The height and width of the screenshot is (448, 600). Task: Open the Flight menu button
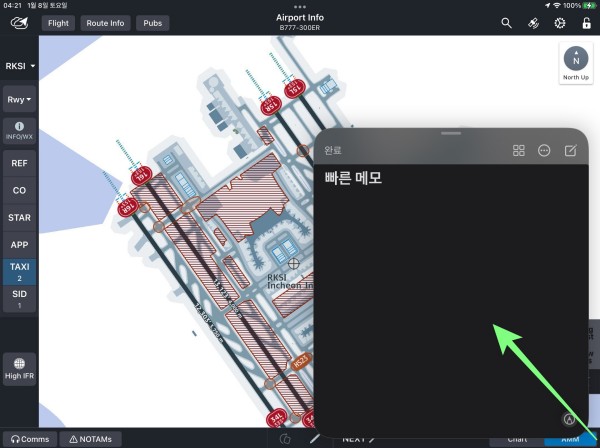pos(59,22)
